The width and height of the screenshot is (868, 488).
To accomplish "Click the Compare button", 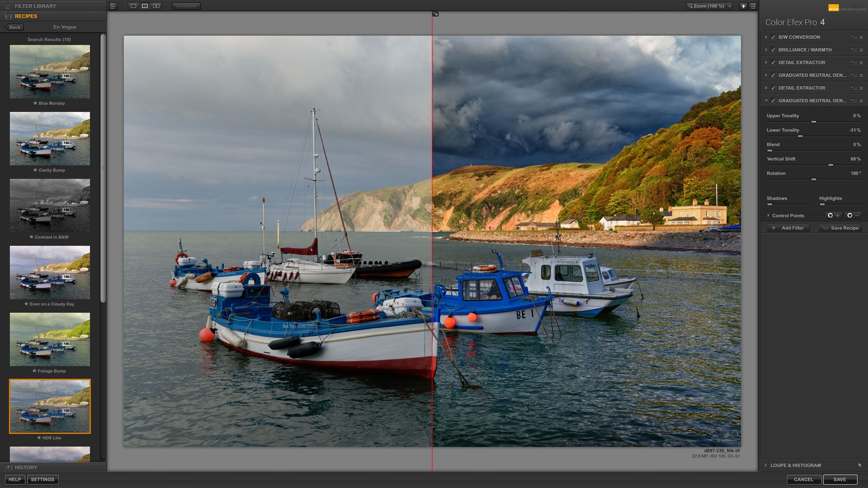I will pyautogui.click(x=186, y=6).
